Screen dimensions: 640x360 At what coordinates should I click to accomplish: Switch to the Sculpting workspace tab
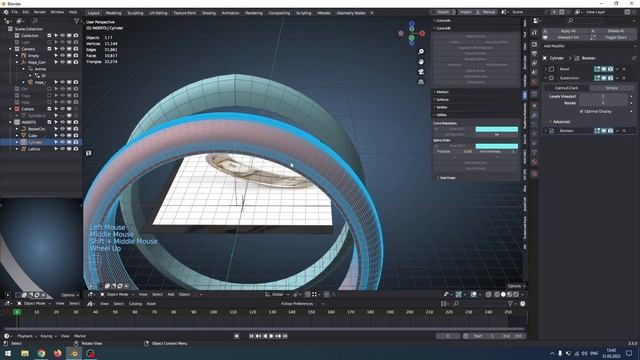pyautogui.click(x=136, y=13)
